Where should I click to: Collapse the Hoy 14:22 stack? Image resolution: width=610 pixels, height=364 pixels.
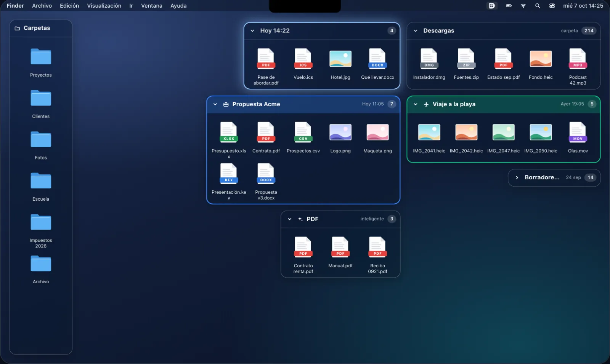[x=252, y=31]
